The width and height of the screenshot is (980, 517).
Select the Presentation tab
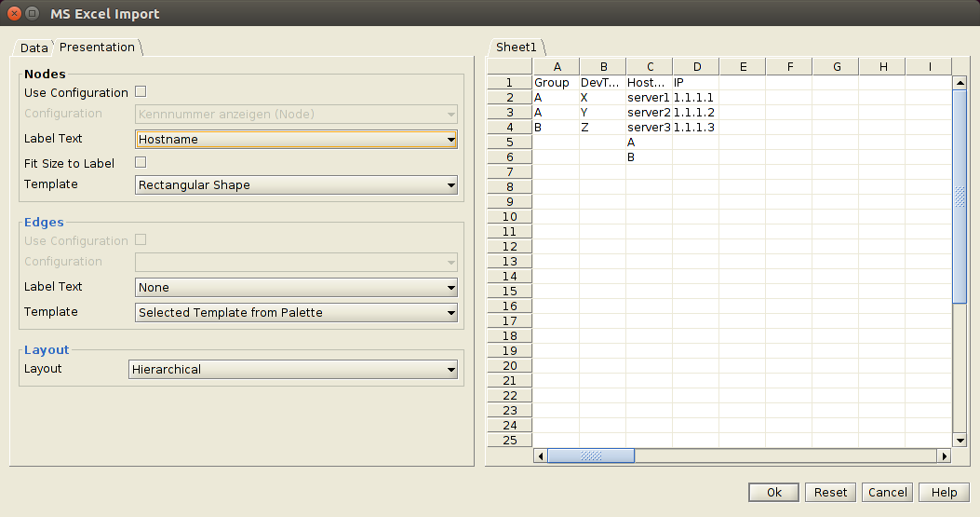click(x=97, y=48)
